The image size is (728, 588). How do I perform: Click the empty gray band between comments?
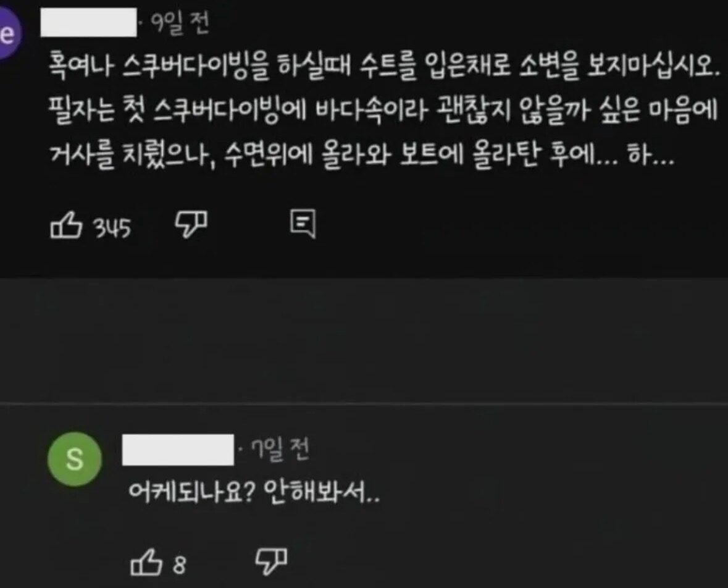pyautogui.click(x=364, y=340)
